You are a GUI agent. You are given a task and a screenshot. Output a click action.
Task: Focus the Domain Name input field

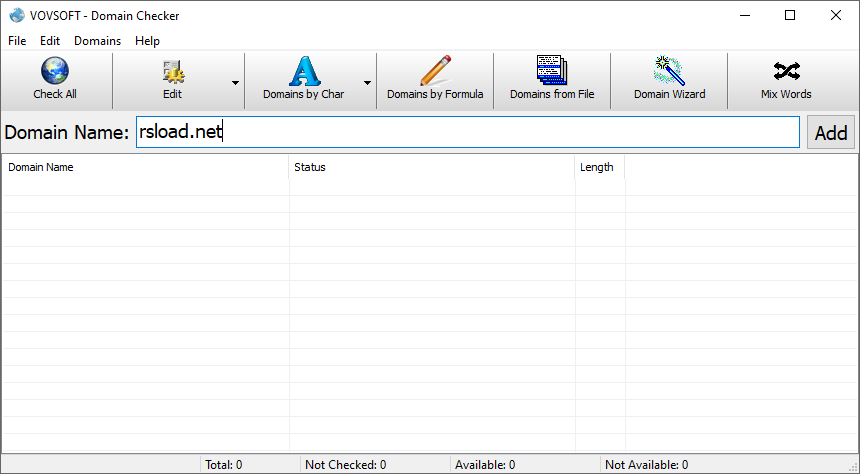click(x=468, y=132)
